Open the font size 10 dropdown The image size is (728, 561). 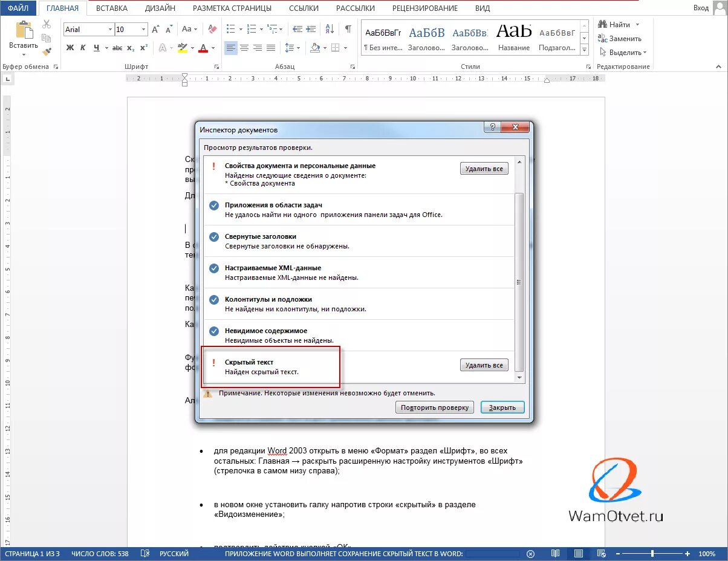point(144,29)
